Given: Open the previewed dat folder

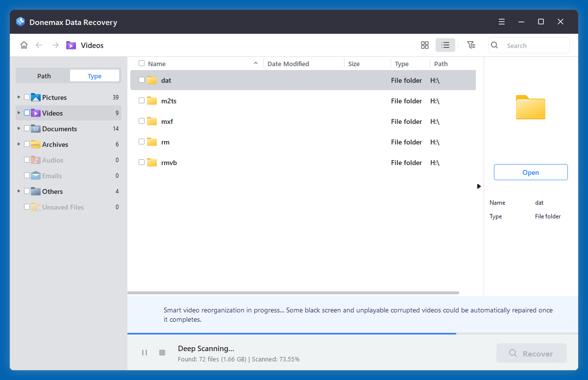Looking at the screenshot, I should (x=531, y=172).
